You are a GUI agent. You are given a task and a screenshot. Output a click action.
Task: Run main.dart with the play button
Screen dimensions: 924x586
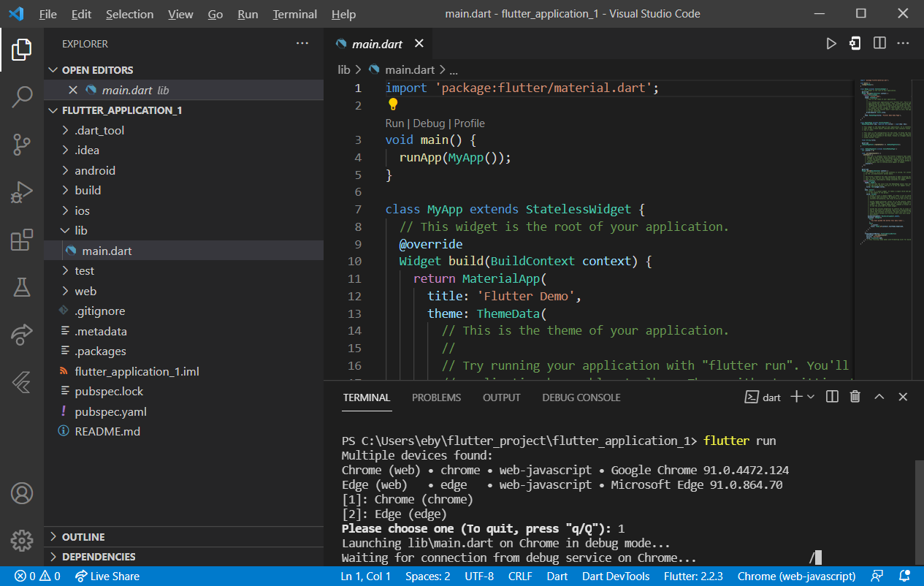(831, 42)
